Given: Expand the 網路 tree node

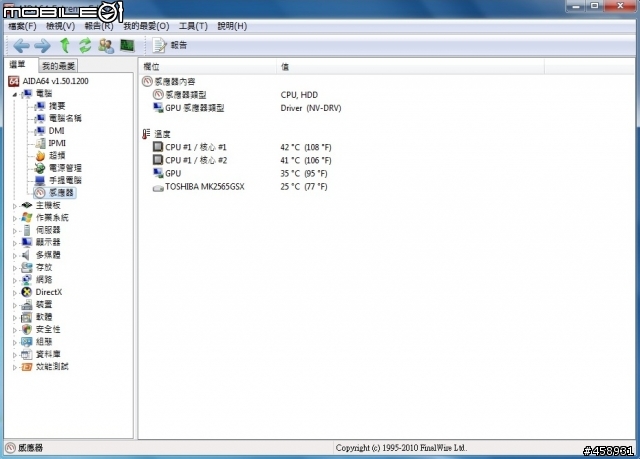Looking at the screenshot, I should pos(14,281).
